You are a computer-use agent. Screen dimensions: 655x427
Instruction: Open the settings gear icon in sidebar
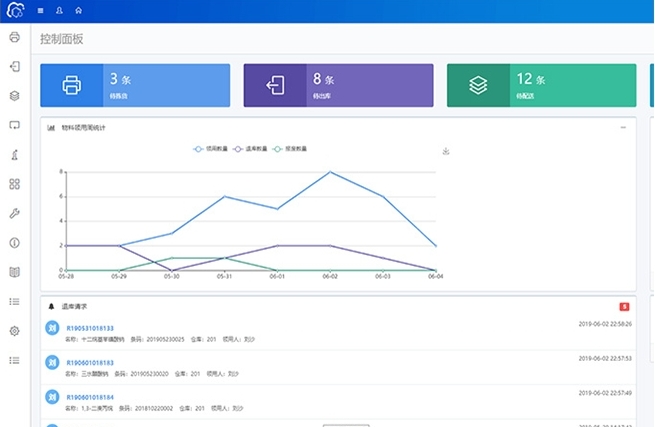click(14, 330)
